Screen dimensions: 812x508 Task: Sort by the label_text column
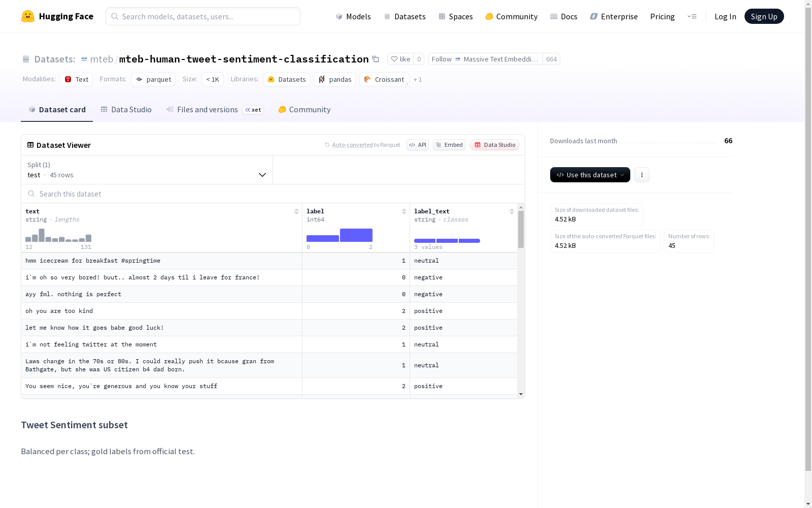coord(512,211)
